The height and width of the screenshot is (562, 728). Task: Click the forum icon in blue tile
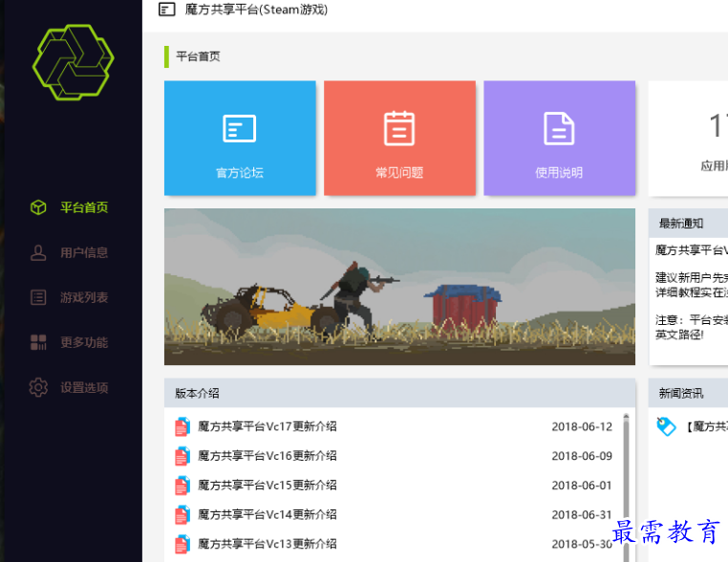pyautogui.click(x=240, y=128)
